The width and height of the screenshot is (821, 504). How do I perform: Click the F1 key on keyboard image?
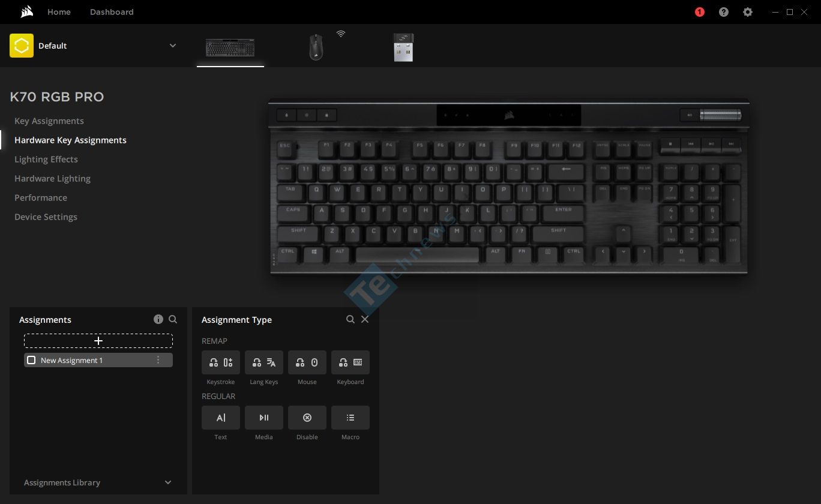click(x=326, y=148)
